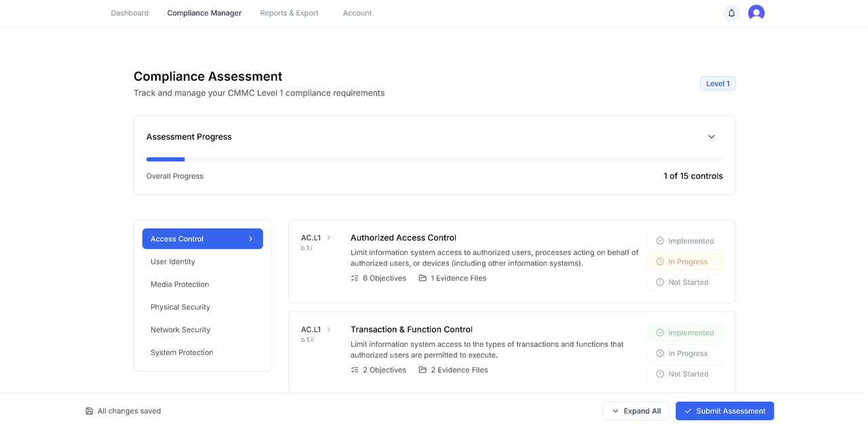Set Authorized Access Control to Not Started
Screen dimensions: 868x427
coord(685,282)
